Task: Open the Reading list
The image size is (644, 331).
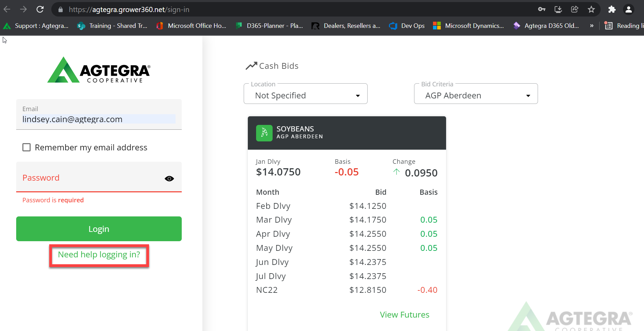Action: click(x=624, y=26)
